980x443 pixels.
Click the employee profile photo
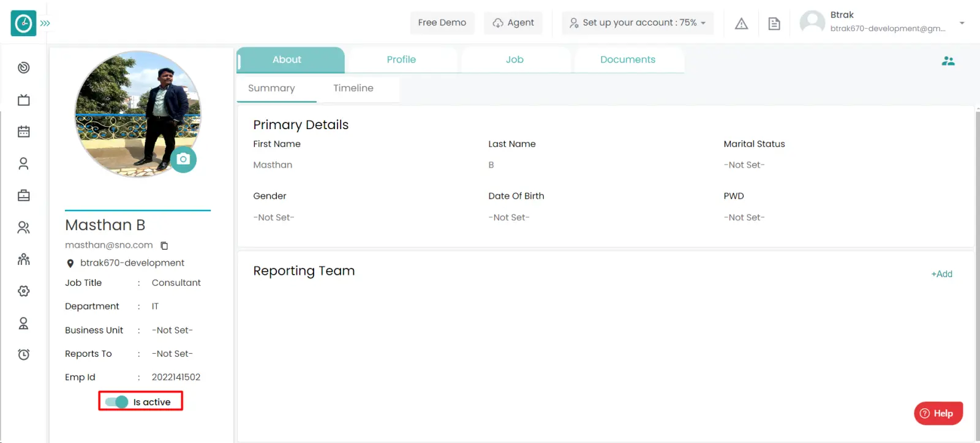click(x=137, y=114)
